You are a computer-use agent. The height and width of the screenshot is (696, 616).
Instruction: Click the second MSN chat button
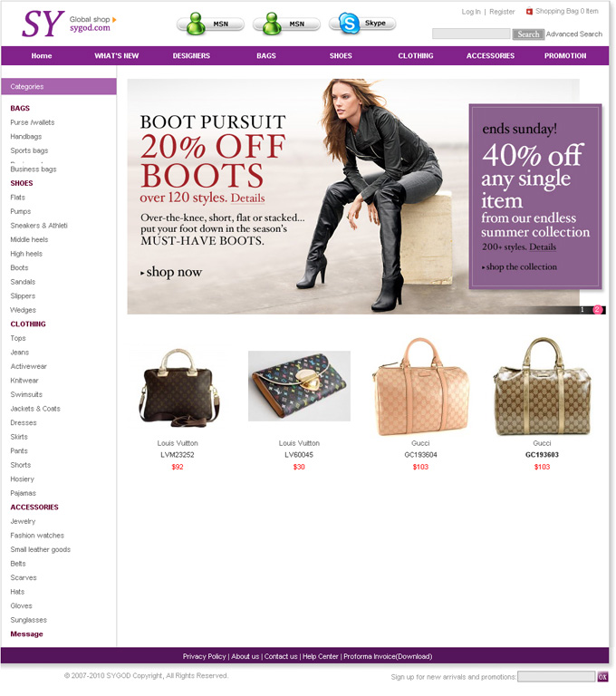(286, 24)
